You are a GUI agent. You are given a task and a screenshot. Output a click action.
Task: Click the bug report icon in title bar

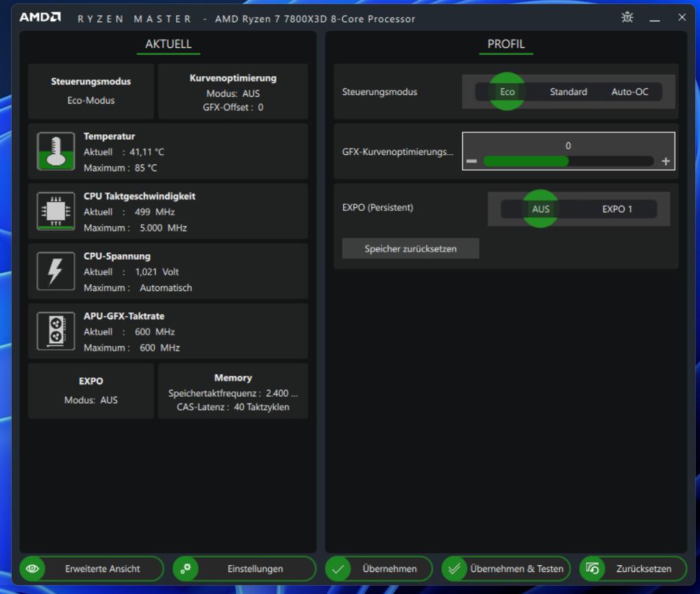627,17
